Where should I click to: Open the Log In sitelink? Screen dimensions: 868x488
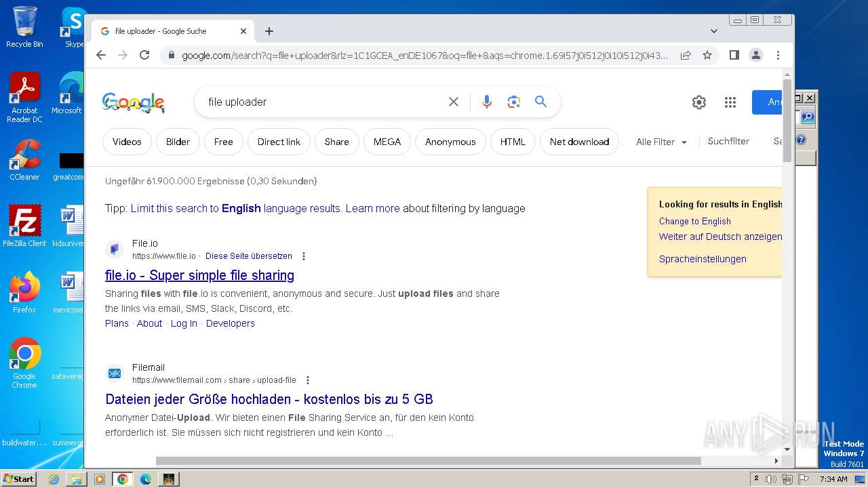click(184, 323)
